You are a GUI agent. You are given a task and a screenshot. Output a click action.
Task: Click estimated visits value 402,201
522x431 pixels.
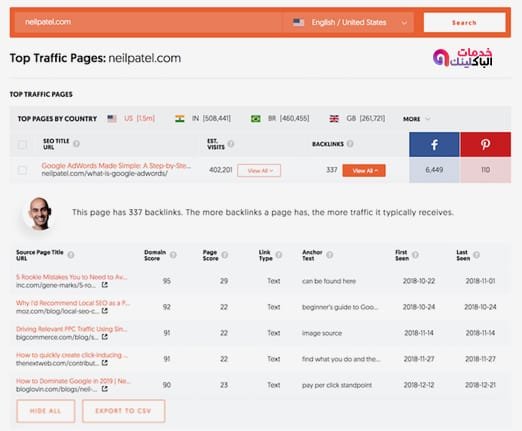tap(221, 170)
